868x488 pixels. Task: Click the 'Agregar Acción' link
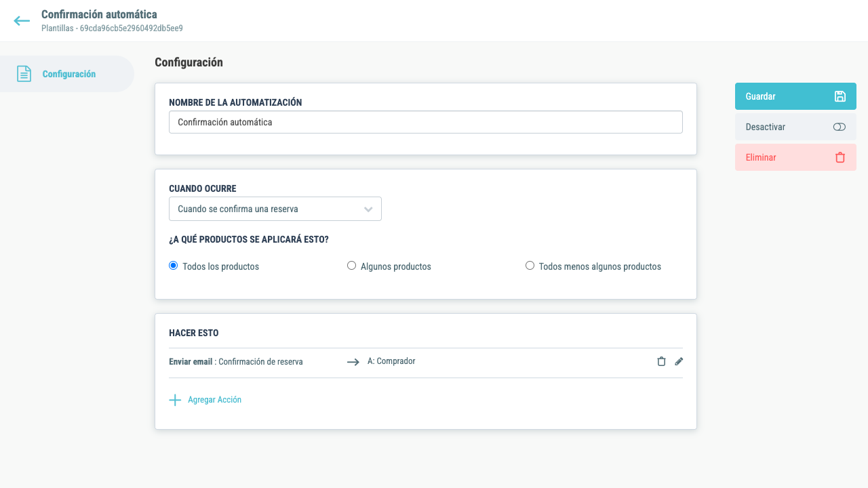(214, 400)
